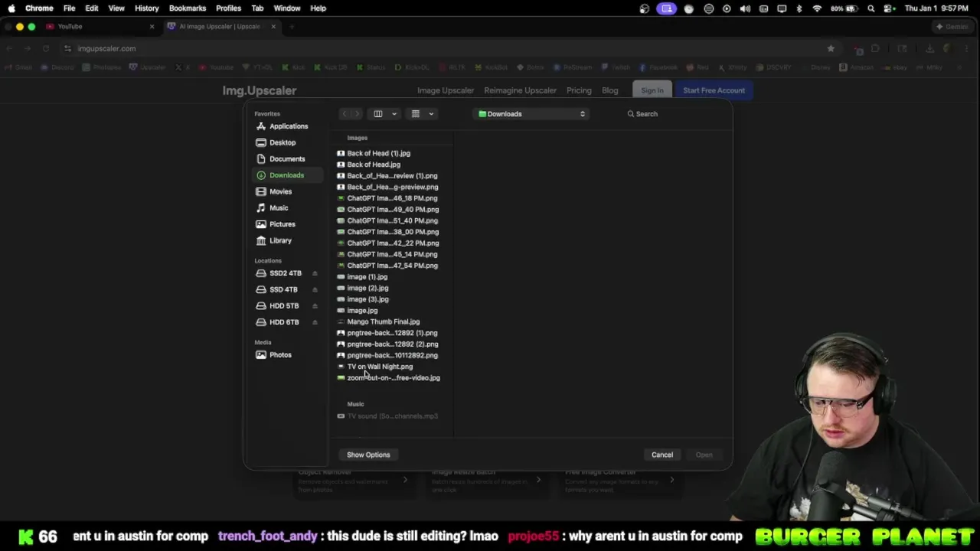
Task: Select pngtree-back...12892 (2).png
Action: coord(393,344)
